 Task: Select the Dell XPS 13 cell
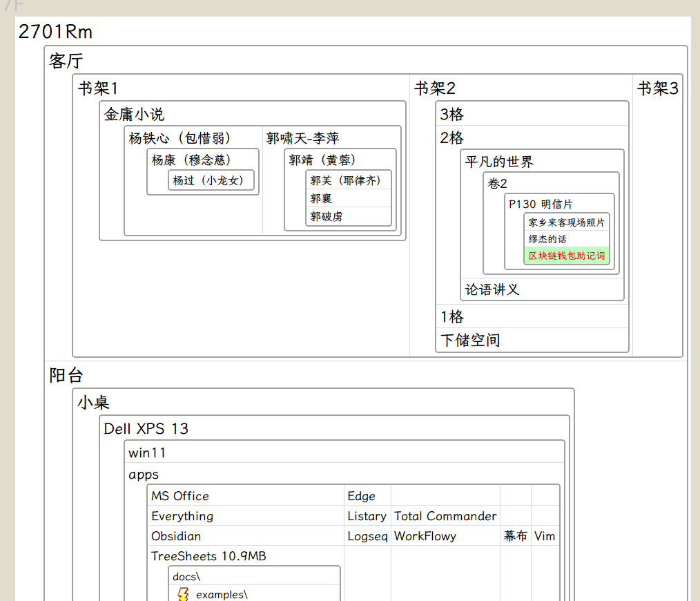point(146,428)
